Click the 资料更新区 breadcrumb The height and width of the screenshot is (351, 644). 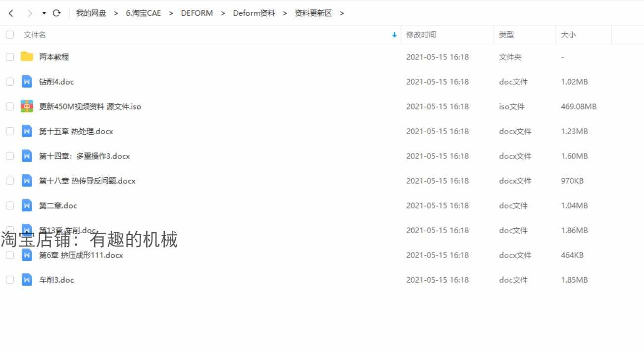pyautogui.click(x=313, y=13)
